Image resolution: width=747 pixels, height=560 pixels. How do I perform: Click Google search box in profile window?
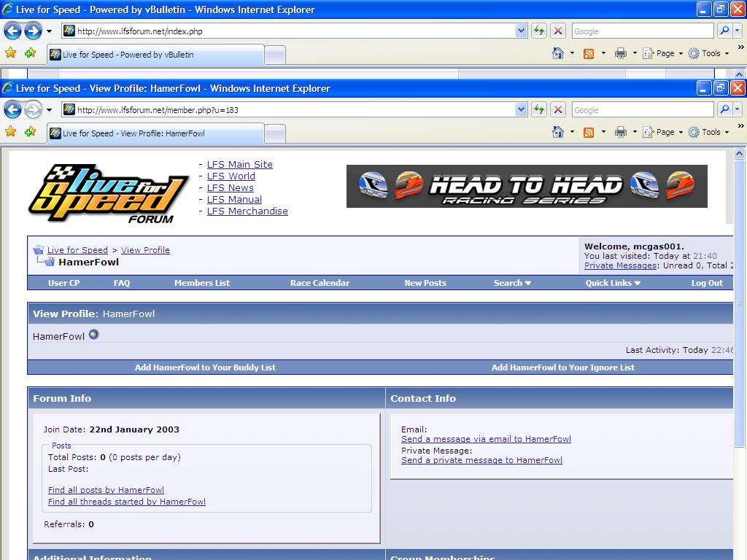click(643, 110)
